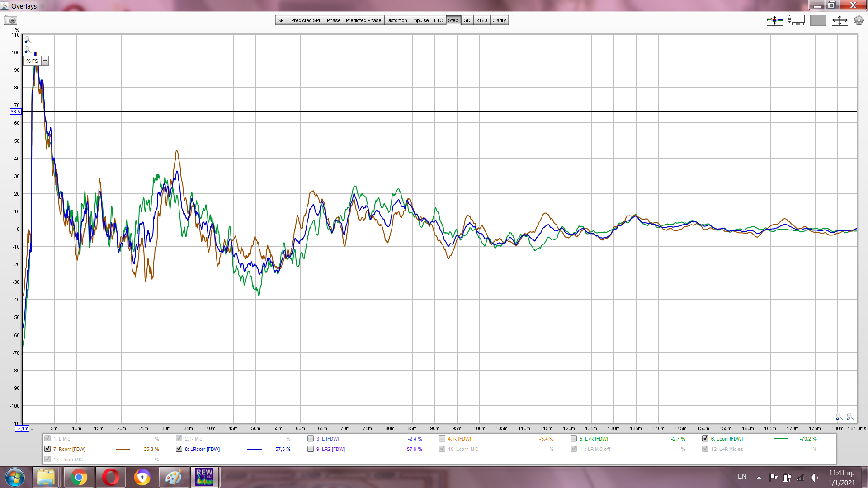Click EN language indicator in taskbar
This screenshot has height=488, width=868.
pos(742,477)
